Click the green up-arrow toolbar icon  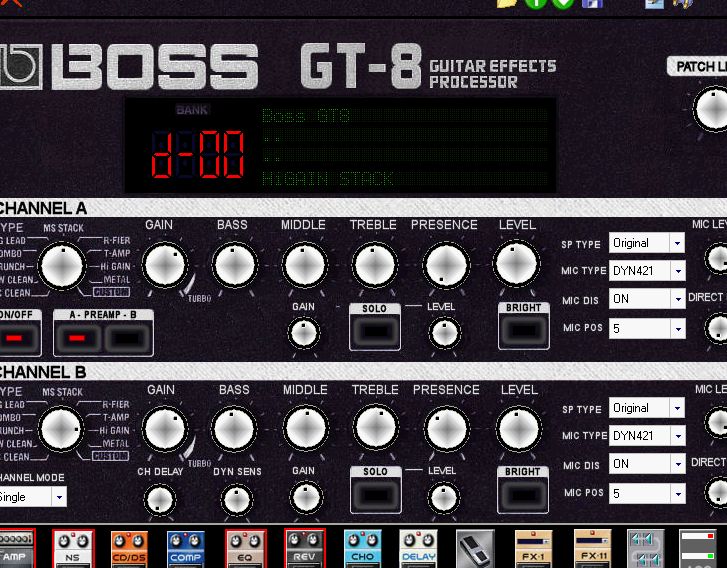[536, 4]
